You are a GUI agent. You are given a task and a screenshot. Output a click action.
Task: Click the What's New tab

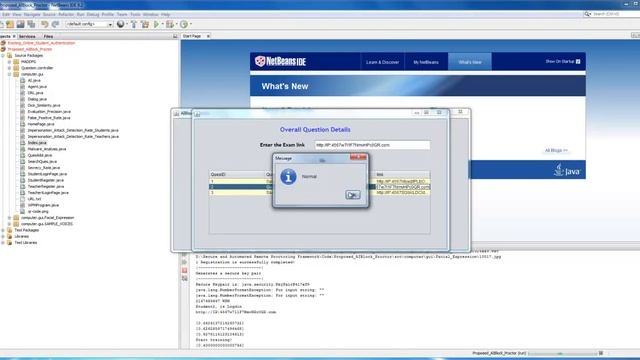(470, 62)
